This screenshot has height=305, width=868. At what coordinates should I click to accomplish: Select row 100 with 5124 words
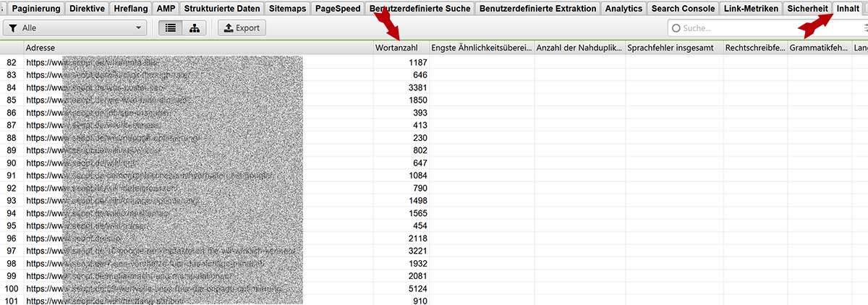click(434, 288)
